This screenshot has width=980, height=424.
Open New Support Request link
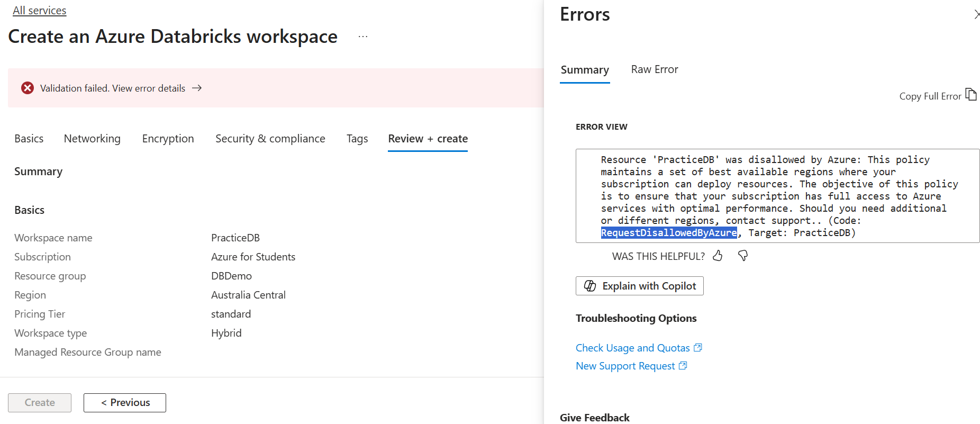point(625,366)
